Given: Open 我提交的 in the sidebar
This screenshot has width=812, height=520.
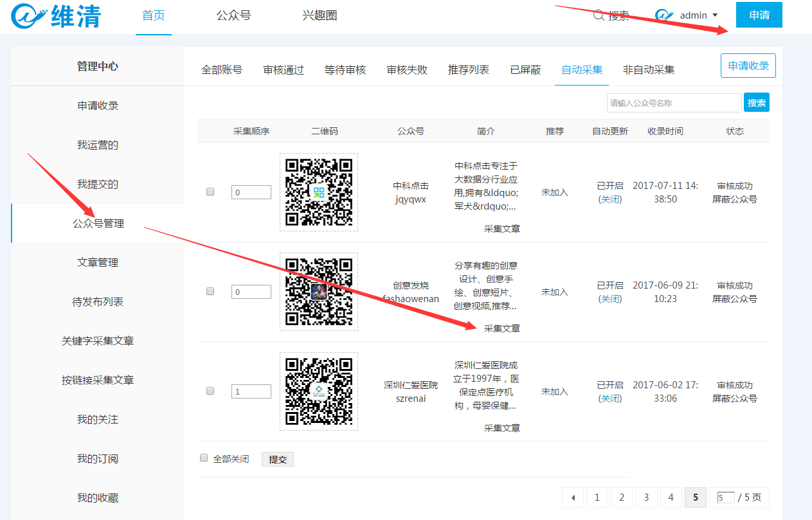Looking at the screenshot, I should [x=98, y=184].
